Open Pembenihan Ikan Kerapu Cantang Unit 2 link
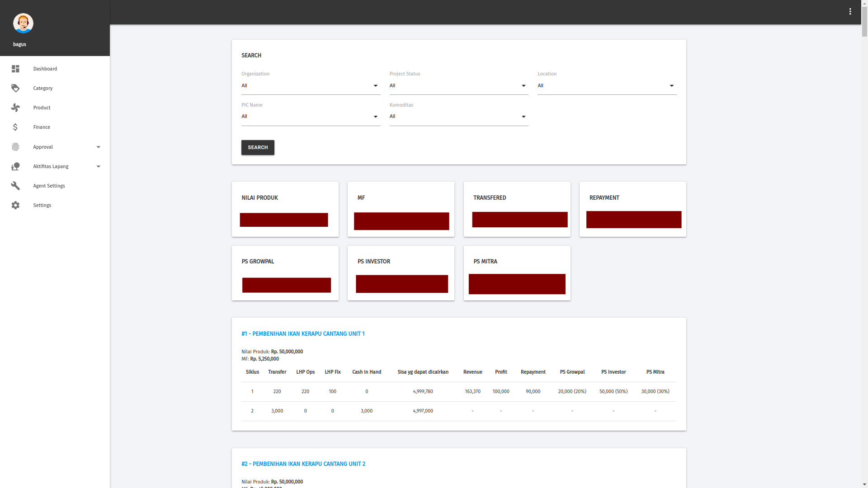Image resolution: width=868 pixels, height=488 pixels. click(303, 464)
